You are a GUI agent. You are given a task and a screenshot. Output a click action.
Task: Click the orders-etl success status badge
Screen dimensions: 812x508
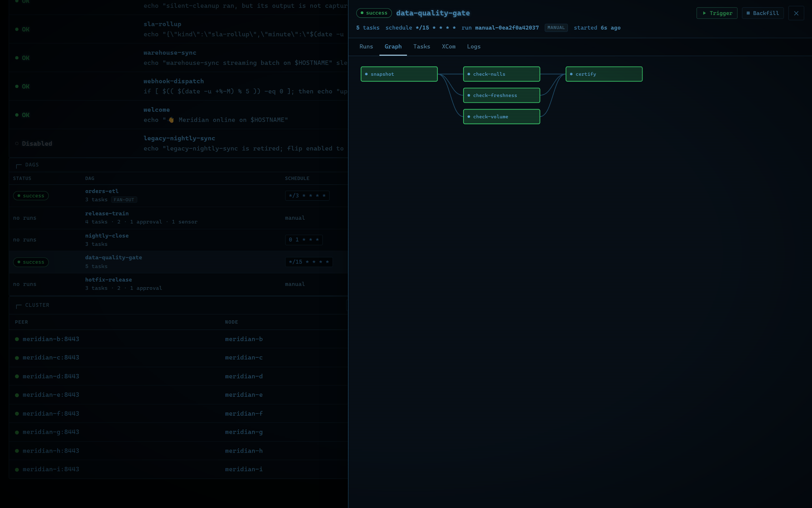[31, 195]
